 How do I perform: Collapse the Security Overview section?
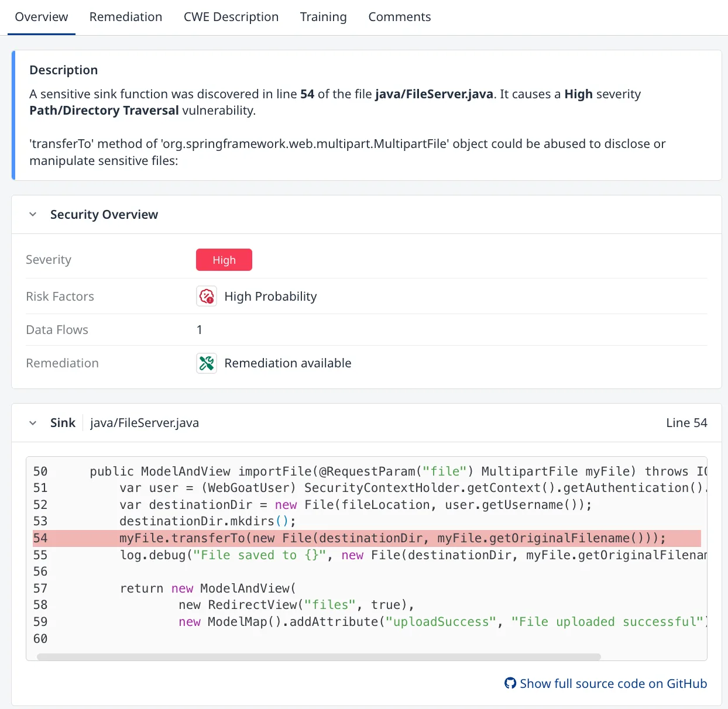[x=33, y=214]
